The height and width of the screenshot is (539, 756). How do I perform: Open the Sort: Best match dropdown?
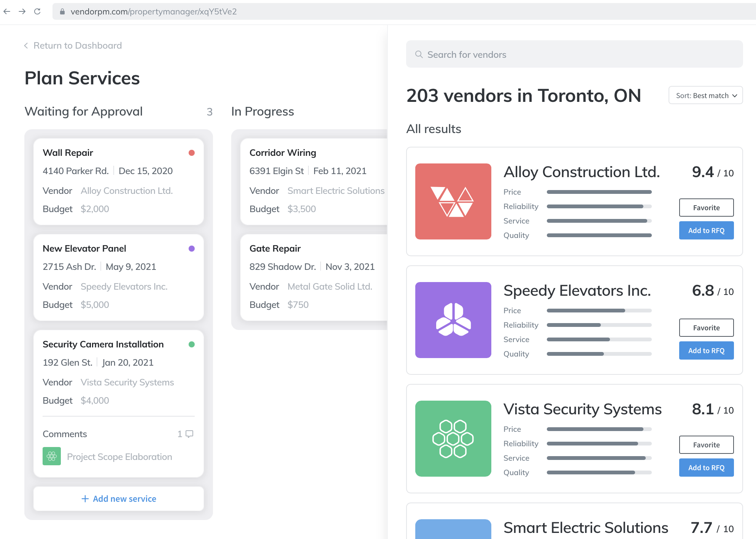point(706,95)
